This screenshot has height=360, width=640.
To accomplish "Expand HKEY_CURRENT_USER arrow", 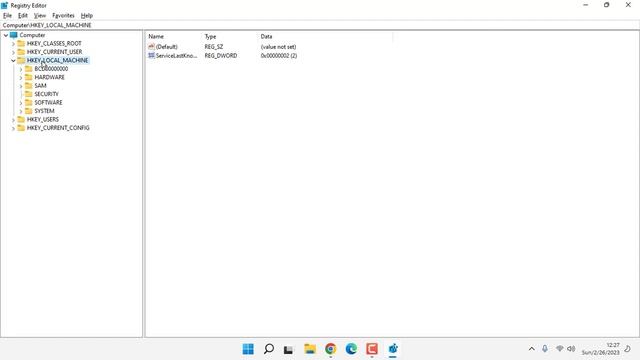I will [13, 52].
